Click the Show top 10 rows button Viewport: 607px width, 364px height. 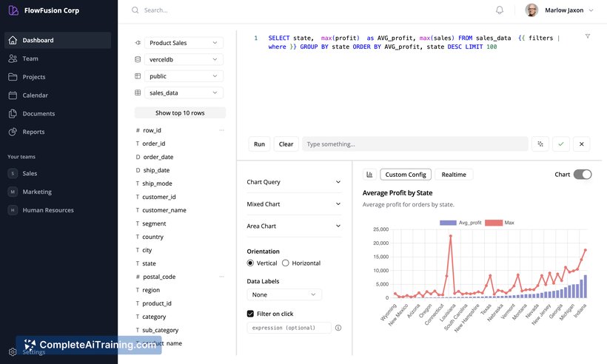click(x=180, y=113)
